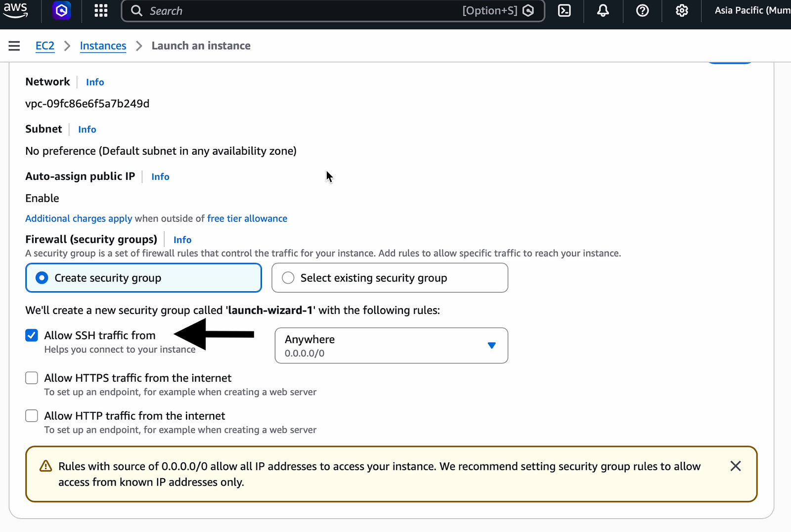Select Create security group option
Screen dimensions: 791x532
143,278
